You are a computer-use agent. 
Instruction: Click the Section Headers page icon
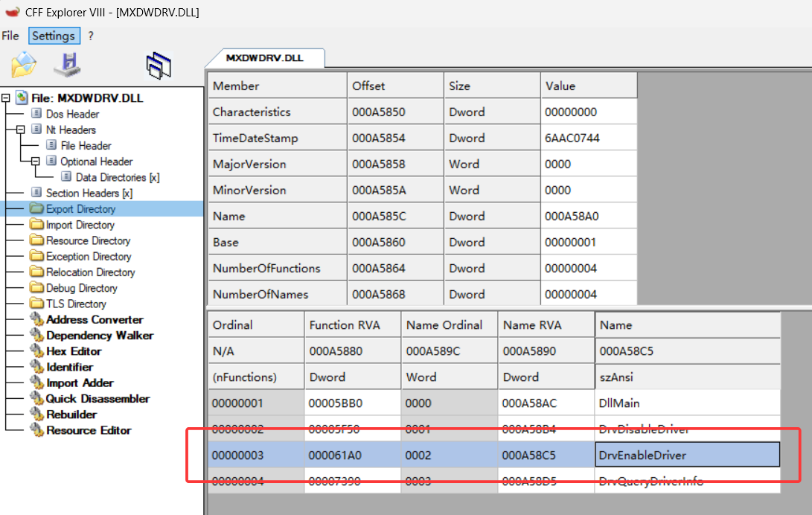coord(36,193)
